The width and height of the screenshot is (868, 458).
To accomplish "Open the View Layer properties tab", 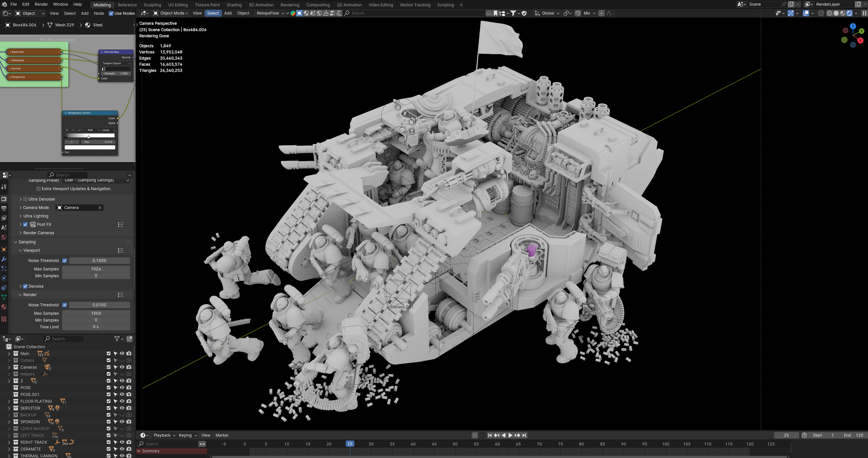I will [x=4, y=218].
